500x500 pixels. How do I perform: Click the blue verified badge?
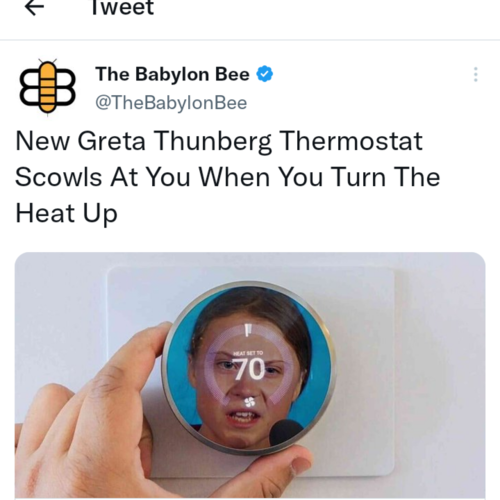pos(265,74)
